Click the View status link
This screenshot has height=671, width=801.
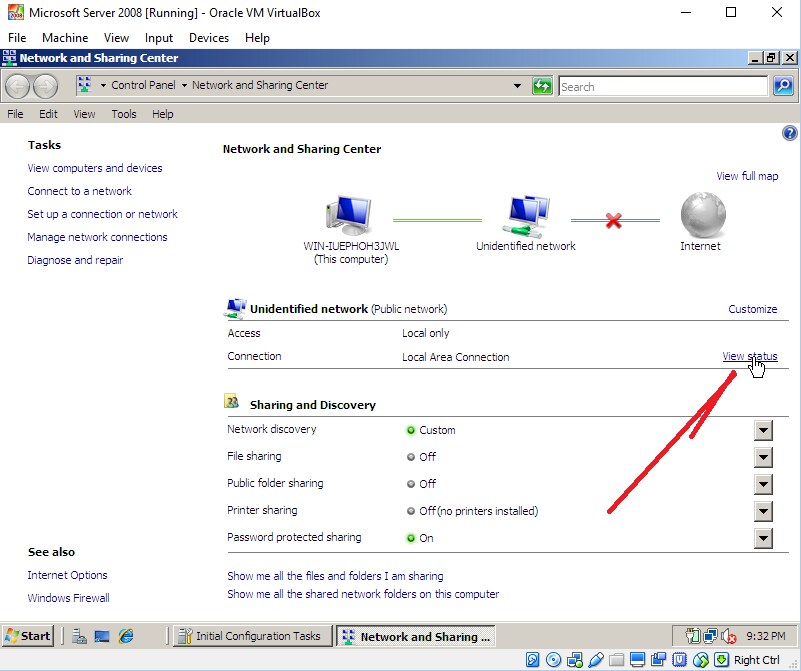click(x=749, y=356)
